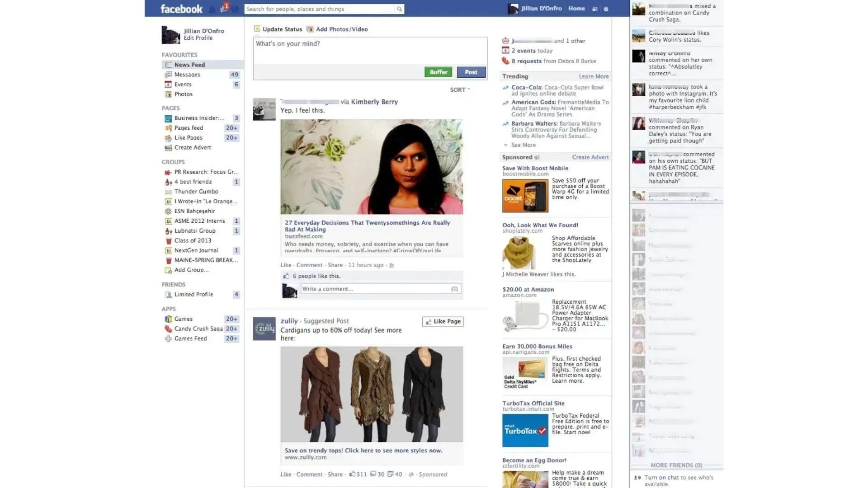The image size is (868, 488).
Task: Open the SORT dropdown above the feed
Action: click(459, 89)
